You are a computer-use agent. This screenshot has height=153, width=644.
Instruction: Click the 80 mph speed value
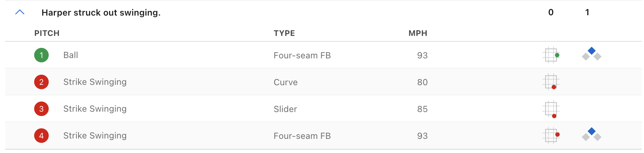coord(422,82)
